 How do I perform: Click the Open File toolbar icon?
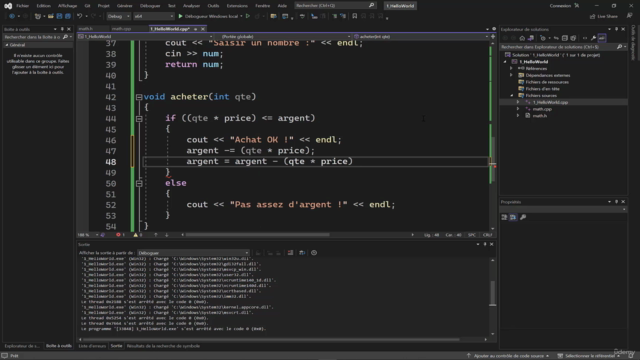(x=51, y=16)
